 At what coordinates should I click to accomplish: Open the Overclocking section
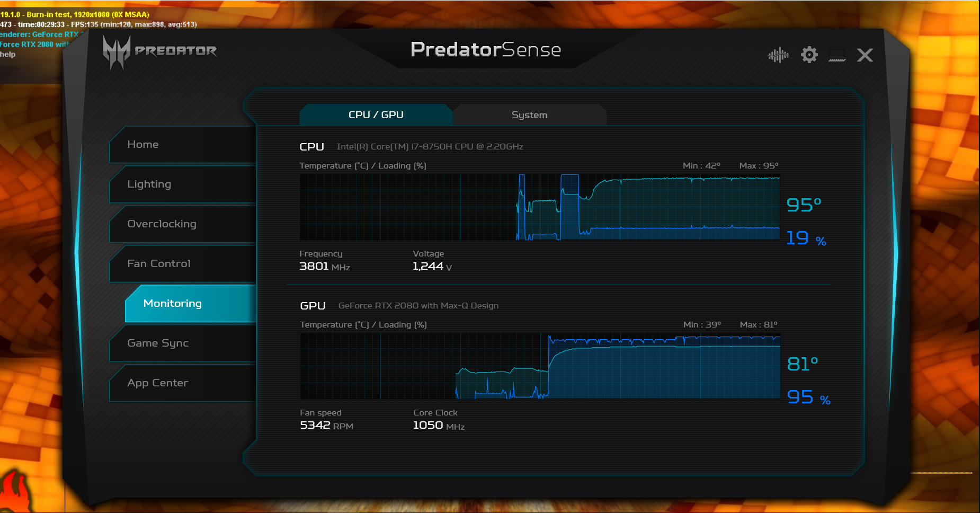tap(183, 224)
